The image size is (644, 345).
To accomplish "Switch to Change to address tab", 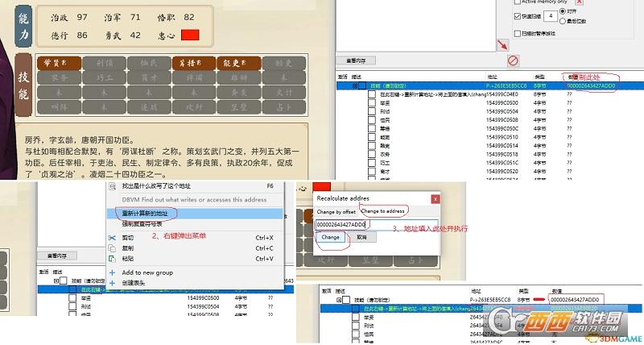I will 383,211.
